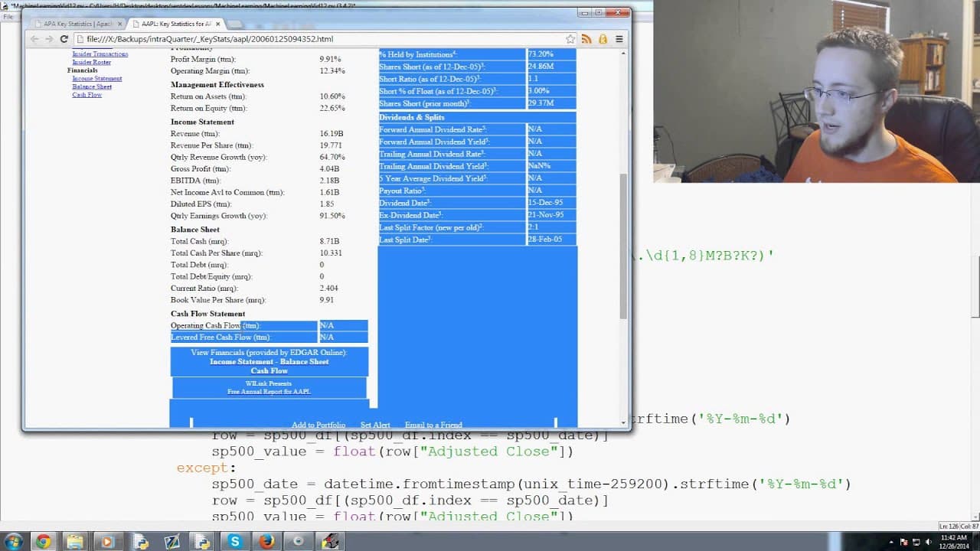
Task: Open Skype from the taskbar
Action: coord(234,541)
